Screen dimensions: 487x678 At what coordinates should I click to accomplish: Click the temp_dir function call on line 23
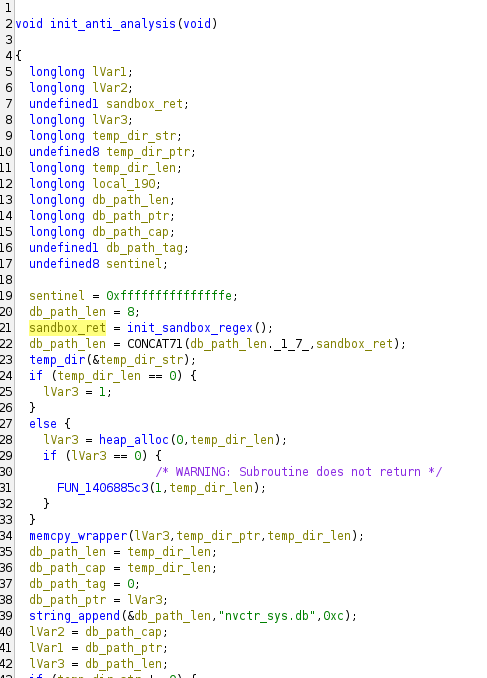[x=57, y=360]
